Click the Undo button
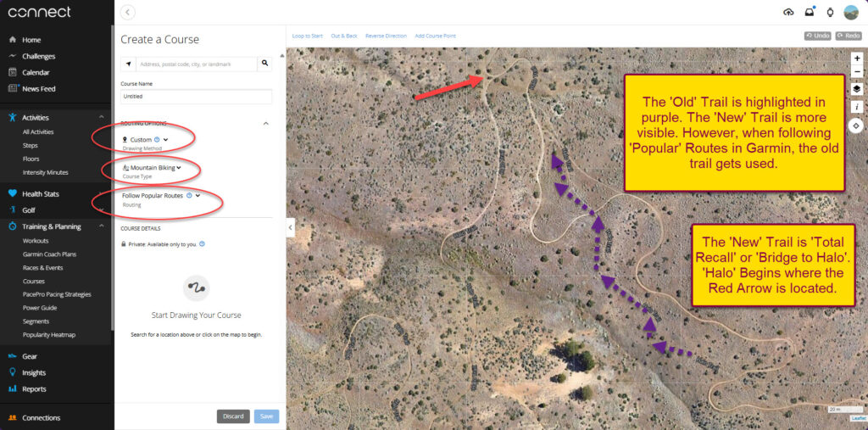The height and width of the screenshot is (430, 868). [x=818, y=36]
